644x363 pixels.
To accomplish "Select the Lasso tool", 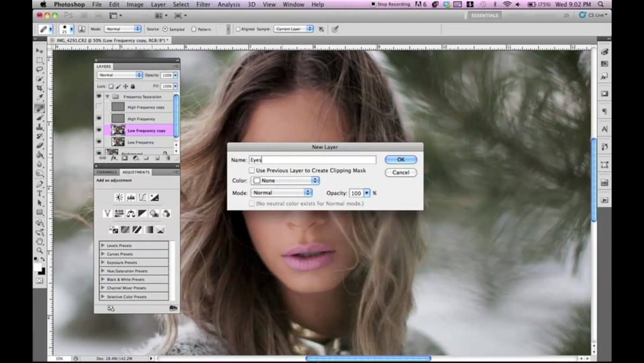I will coord(40,69).
